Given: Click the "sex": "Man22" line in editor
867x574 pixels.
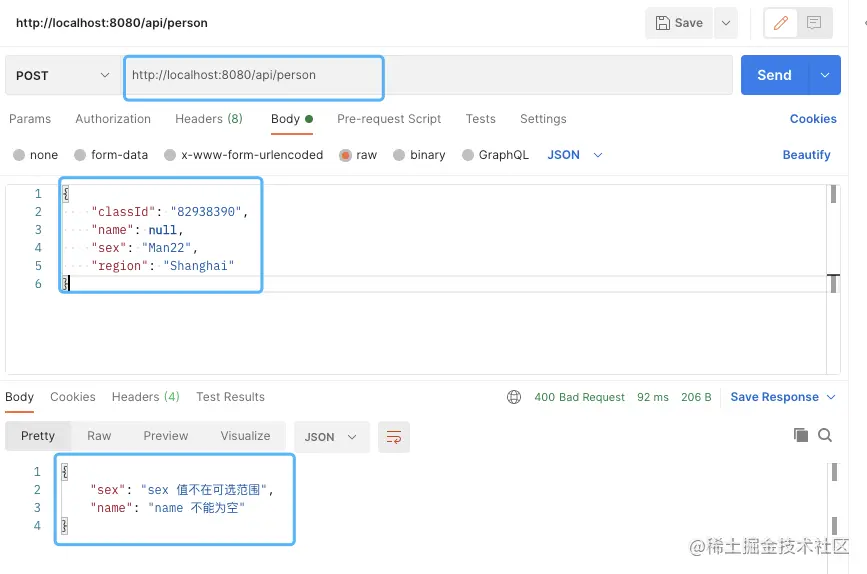Looking at the screenshot, I should pos(144,248).
